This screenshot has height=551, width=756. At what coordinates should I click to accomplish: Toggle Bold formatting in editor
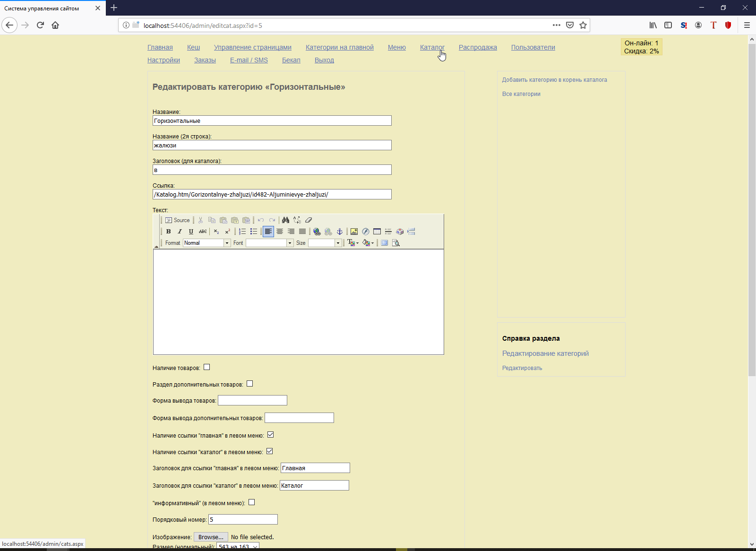(x=168, y=232)
